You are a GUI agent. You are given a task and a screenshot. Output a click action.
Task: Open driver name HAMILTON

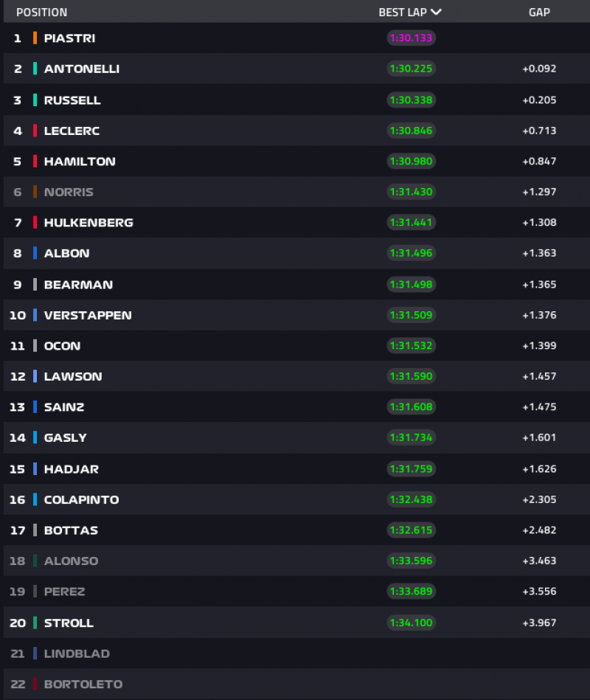click(80, 162)
